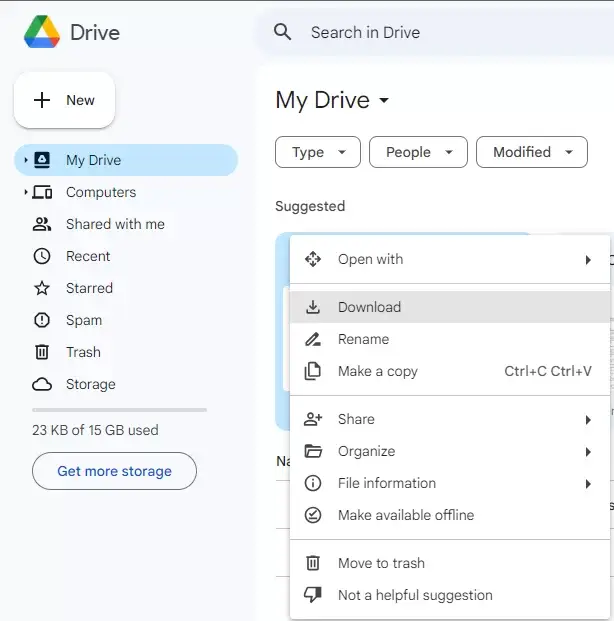Open the My Drive title dropdown
Viewport: 614px width, 621px height.
point(384,100)
